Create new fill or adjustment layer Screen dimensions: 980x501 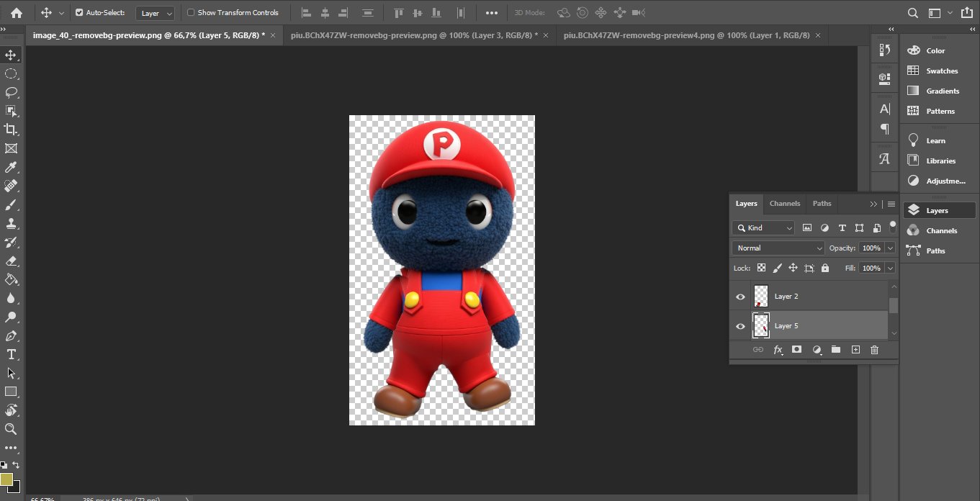coord(817,350)
